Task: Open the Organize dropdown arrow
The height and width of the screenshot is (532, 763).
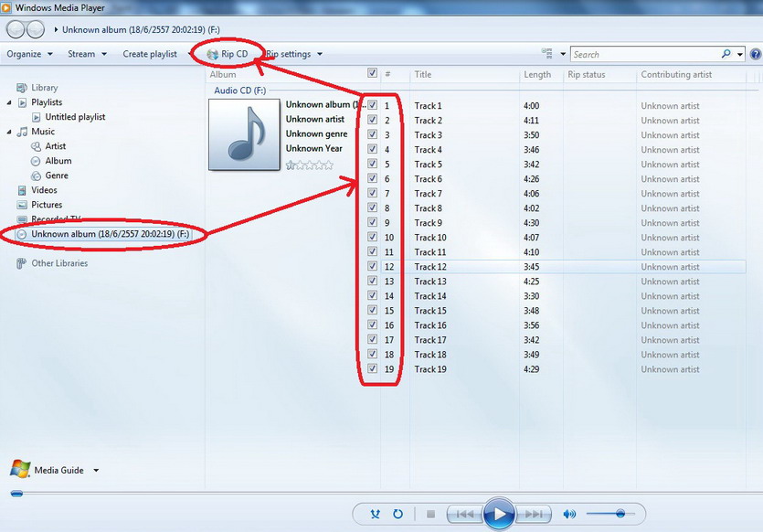Action: coord(50,54)
